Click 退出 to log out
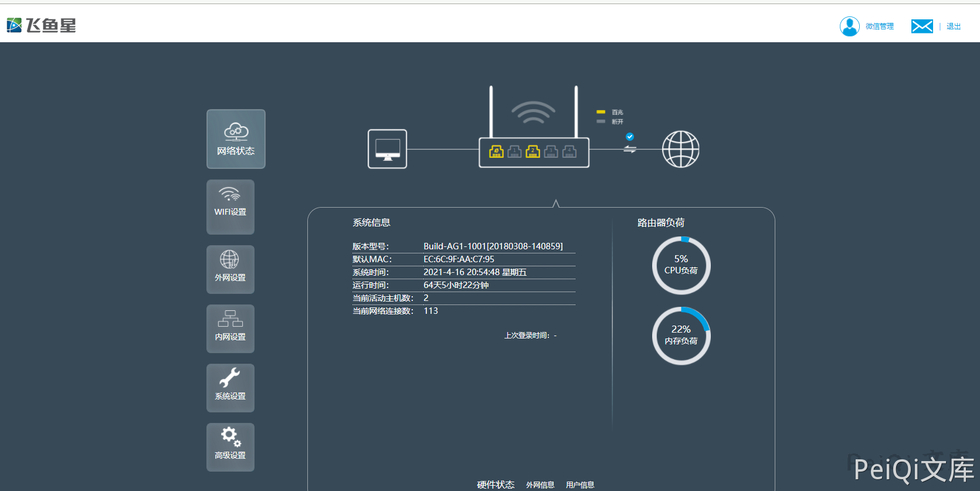The image size is (980, 491). [x=954, y=26]
